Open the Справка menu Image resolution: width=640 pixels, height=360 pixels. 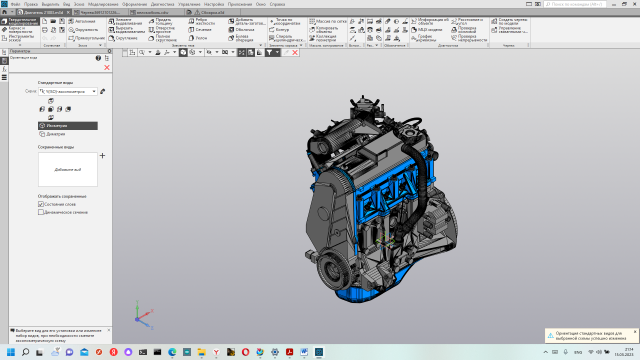pyautogui.click(x=277, y=4)
